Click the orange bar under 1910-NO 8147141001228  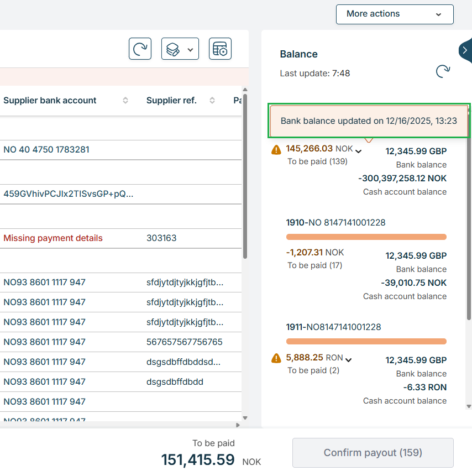coord(366,237)
